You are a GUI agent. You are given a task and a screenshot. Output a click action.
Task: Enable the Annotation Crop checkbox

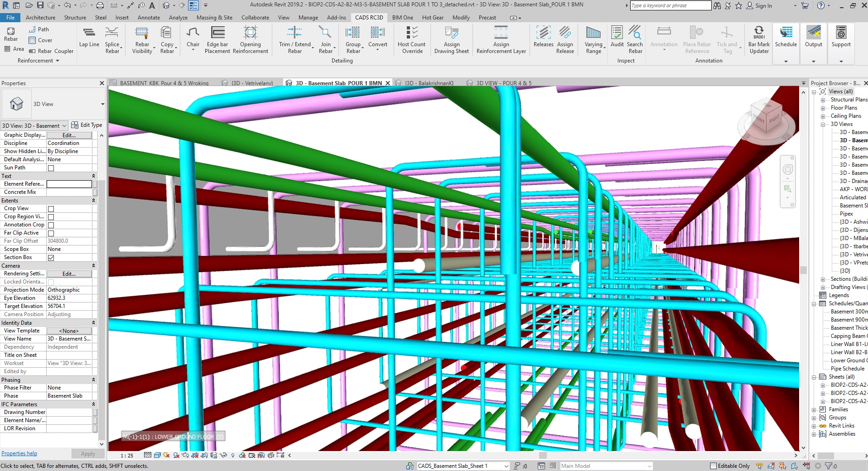(x=51, y=225)
